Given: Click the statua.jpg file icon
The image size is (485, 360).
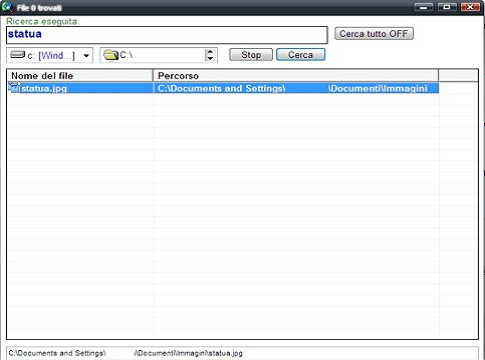Looking at the screenshot, I should 14,88.
